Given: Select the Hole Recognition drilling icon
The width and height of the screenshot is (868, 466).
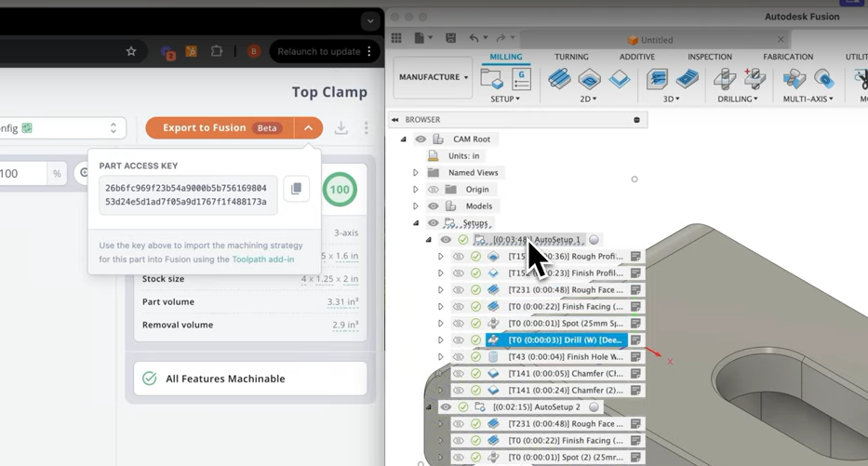Looking at the screenshot, I should point(754,79).
